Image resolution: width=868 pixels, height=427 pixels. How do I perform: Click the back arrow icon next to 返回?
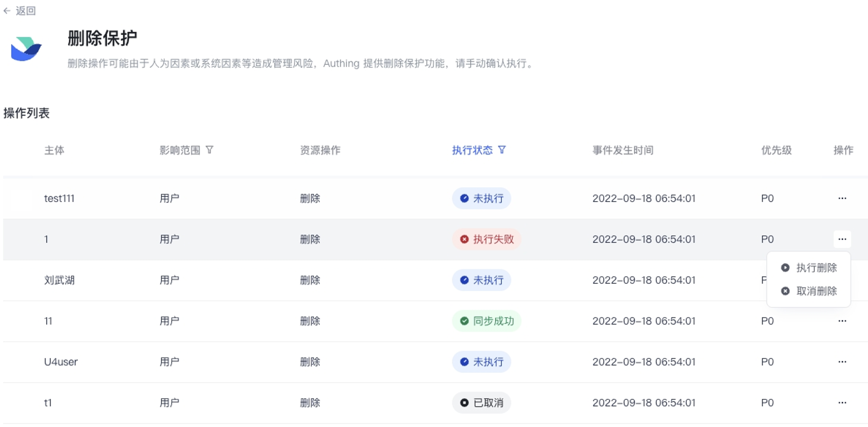pos(7,11)
